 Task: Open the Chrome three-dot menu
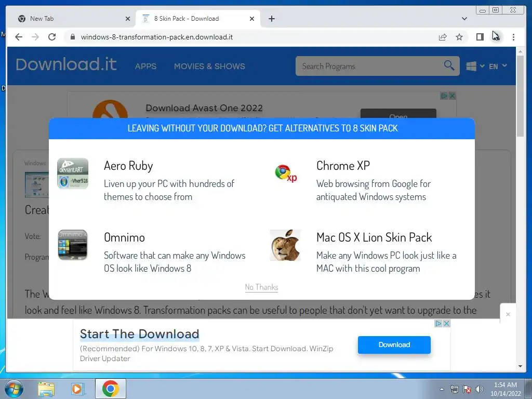point(513,37)
